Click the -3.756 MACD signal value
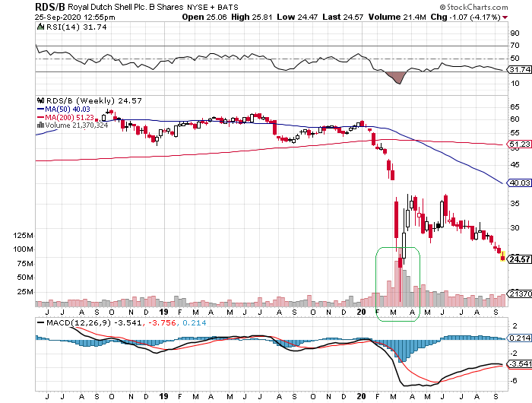This screenshot has width=532, height=403. tap(163, 323)
